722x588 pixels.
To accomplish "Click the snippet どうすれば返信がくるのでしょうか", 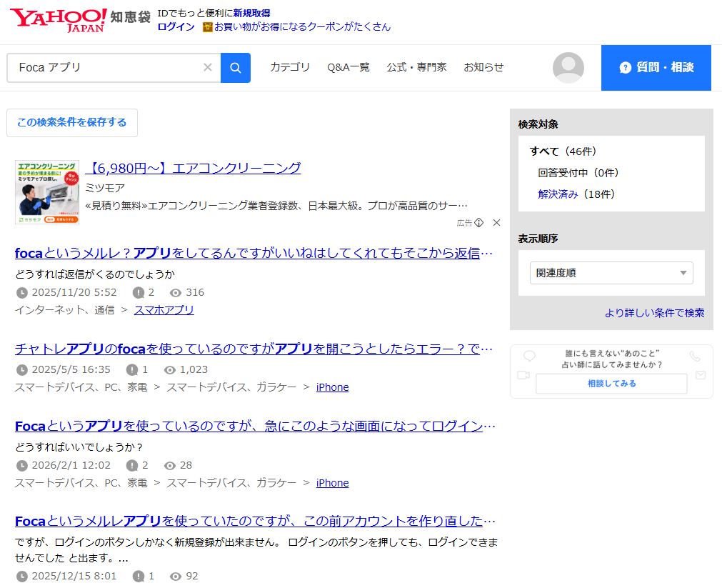I will click(x=95, y=274).
